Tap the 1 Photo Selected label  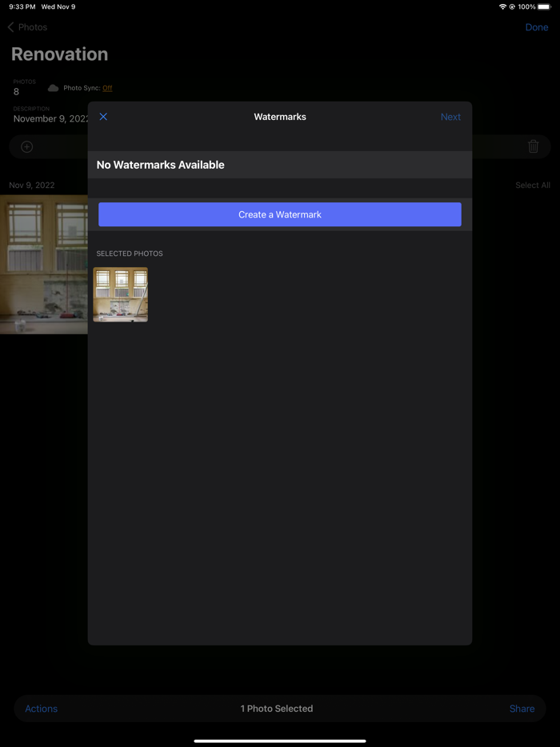[277, 709]
